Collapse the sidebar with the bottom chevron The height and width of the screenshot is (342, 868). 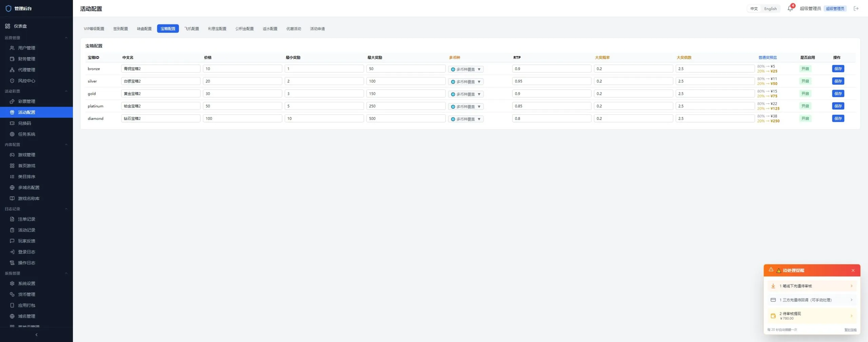[x=36, y=335]
